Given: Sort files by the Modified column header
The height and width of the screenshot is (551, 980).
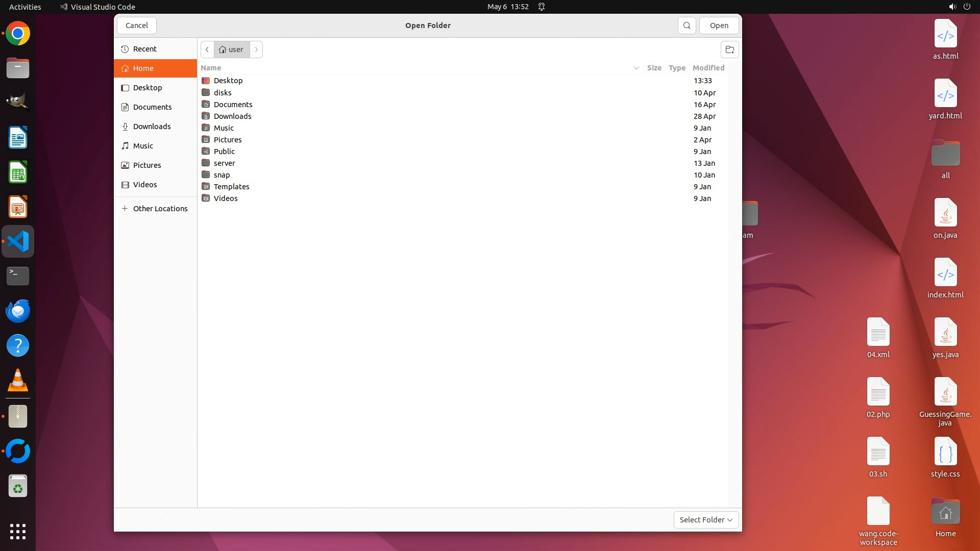Looking at the screenshot, I should click(x=708, y=68).
